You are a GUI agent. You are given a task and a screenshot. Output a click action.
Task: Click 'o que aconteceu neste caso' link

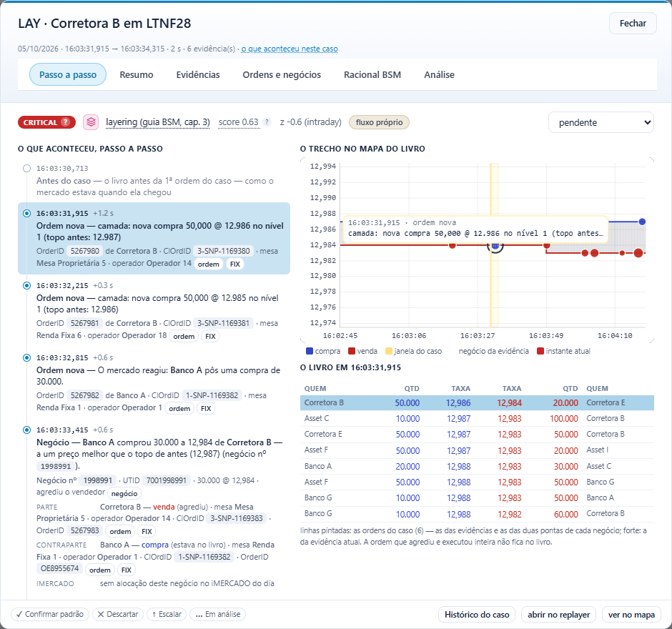click(x=290, y=49)
